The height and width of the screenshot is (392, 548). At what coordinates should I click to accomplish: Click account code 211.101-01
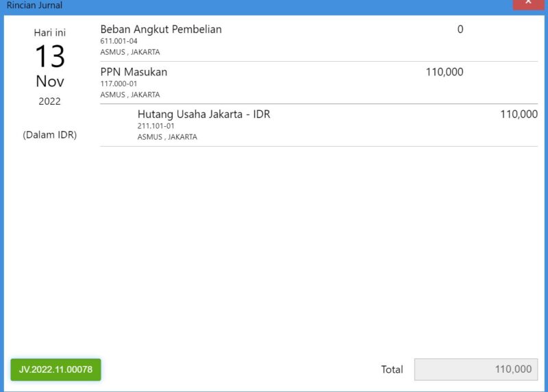tap(156, 126)
